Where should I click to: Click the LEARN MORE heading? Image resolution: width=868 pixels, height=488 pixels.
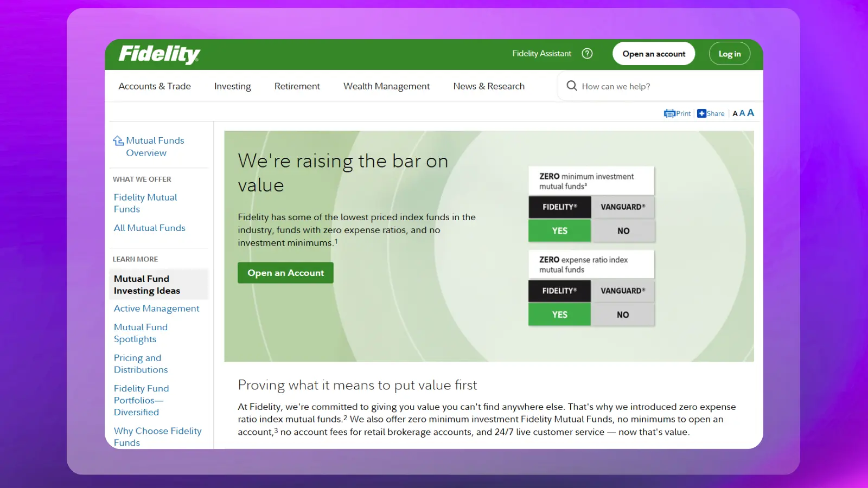pos(135,259)
